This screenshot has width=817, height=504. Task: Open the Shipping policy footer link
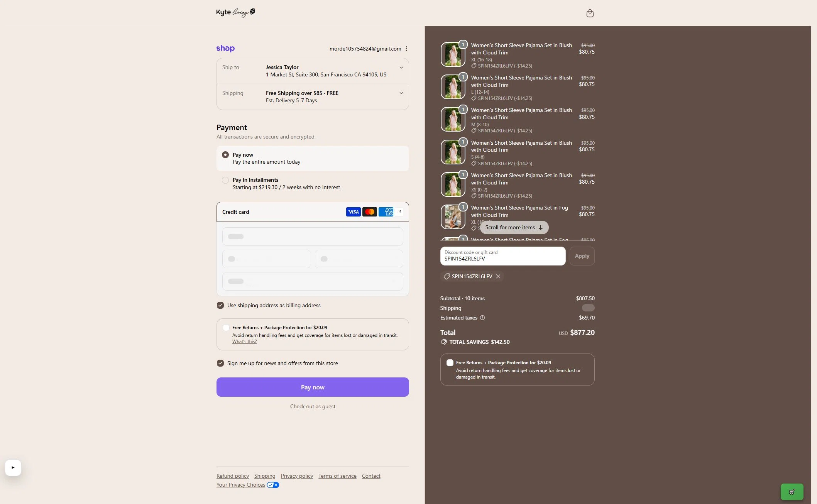(x=265, y=476)
